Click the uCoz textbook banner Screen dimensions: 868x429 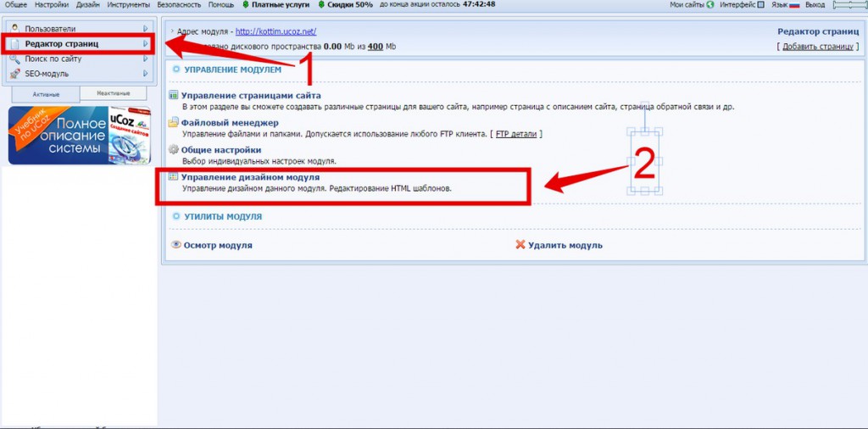[79, 135]
